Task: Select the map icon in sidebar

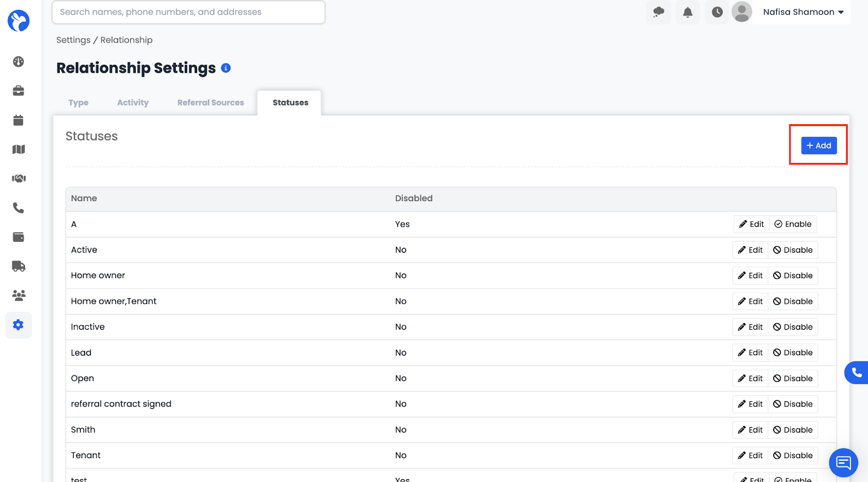Action: [18, 150]
